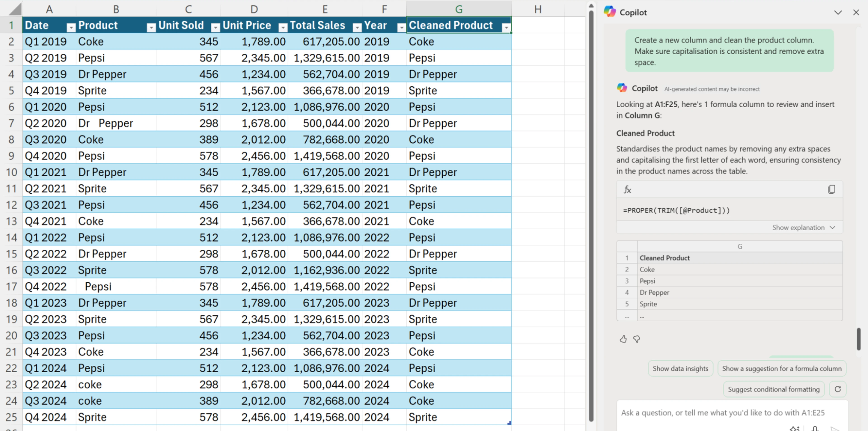This screenshot has height=431, width=868.
Task: Click the user prompt message bubble in Copilot
Action: [x=729, y=51]
